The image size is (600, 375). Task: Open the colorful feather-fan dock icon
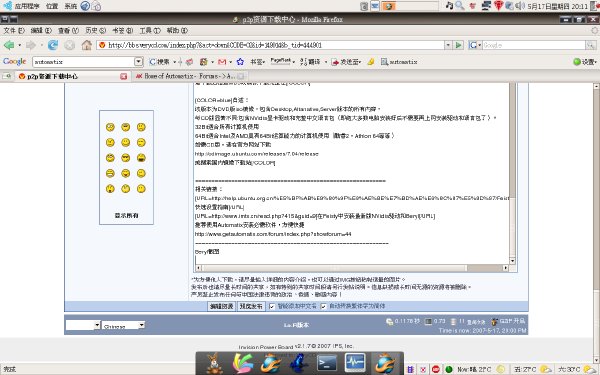pyautogui.click(x=243, y=364)
